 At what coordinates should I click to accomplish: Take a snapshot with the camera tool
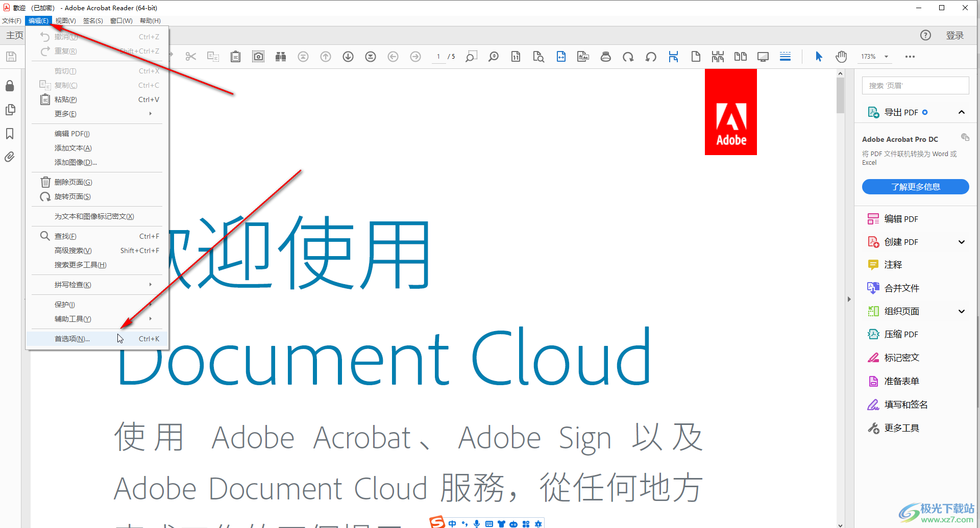(258, 57)
